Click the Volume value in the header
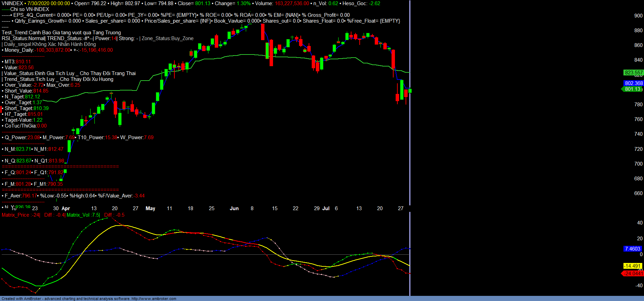 coord(292,3)
